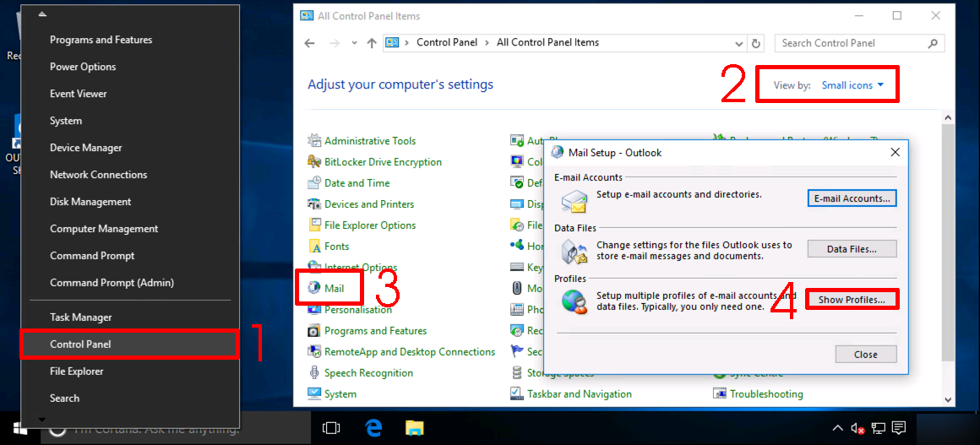Click the E-mail Accounts button
The height and width of the screenshot is (445, 980).
tap(852, 198)
